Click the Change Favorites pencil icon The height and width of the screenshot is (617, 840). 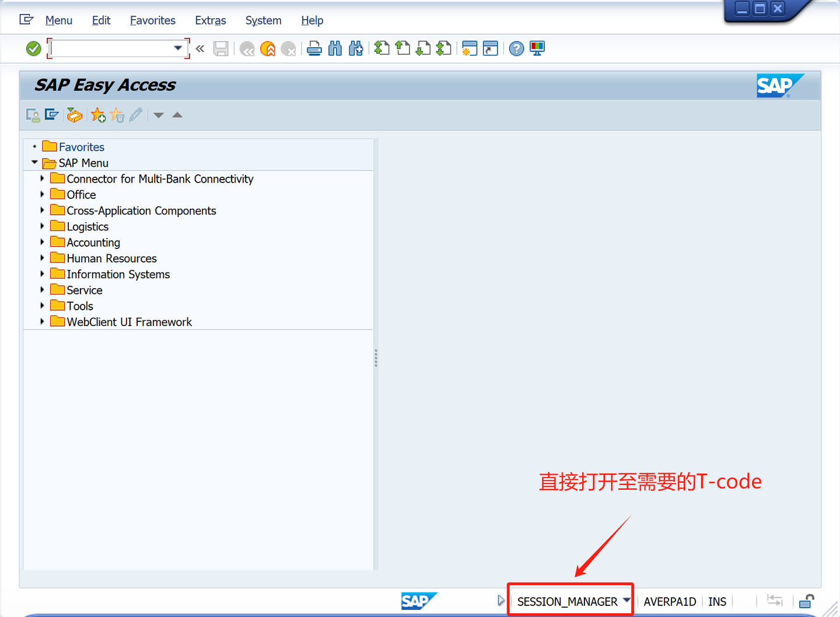pyautogui.click(x=136, y=115)
